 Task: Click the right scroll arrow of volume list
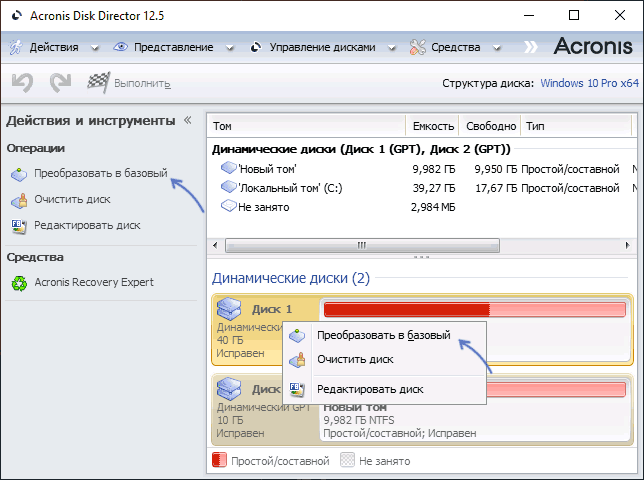pyautogui.click(x=628, y=246)
